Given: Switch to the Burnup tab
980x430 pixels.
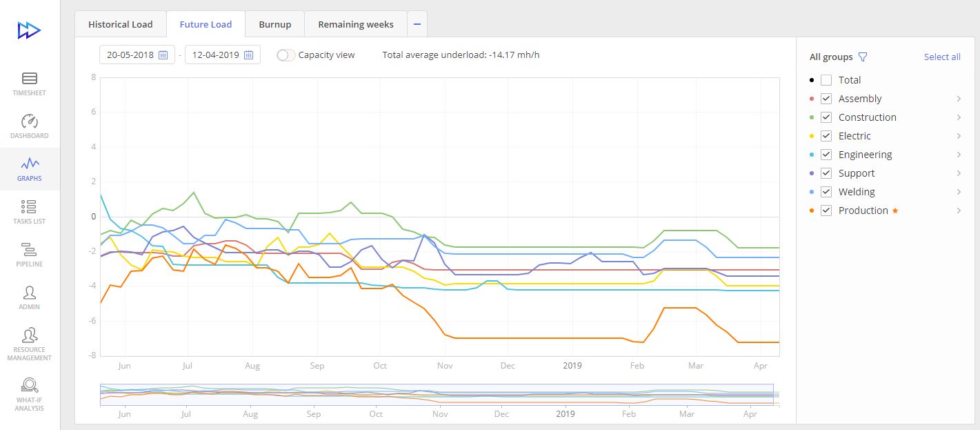Looking at the screenshot, I should [x=274, y=24].
